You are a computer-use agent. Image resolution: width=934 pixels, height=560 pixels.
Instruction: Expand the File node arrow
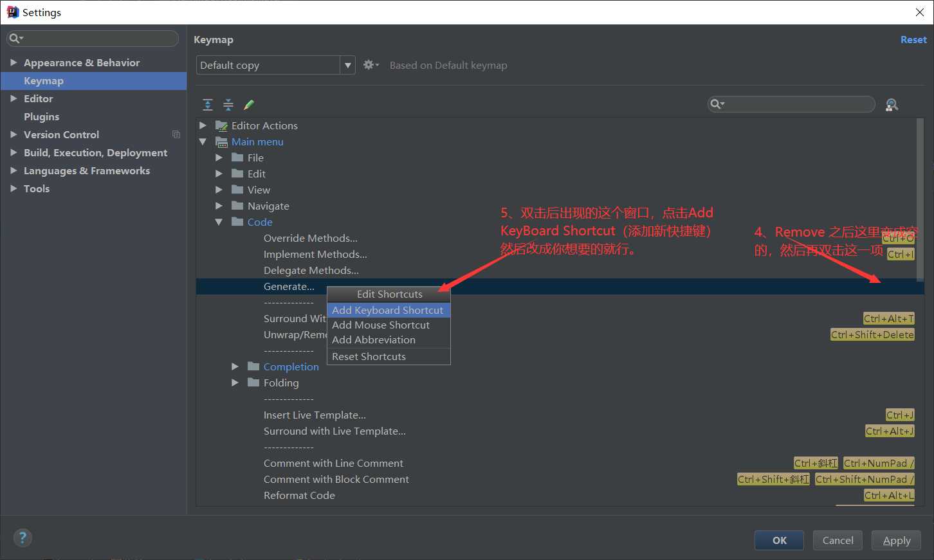coord(219,158)
